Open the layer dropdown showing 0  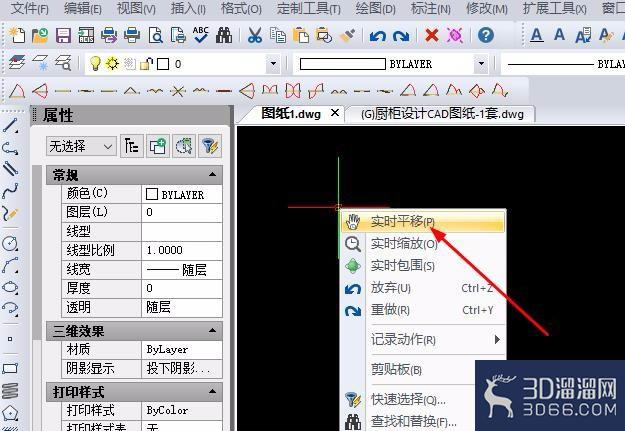[273, 64]
